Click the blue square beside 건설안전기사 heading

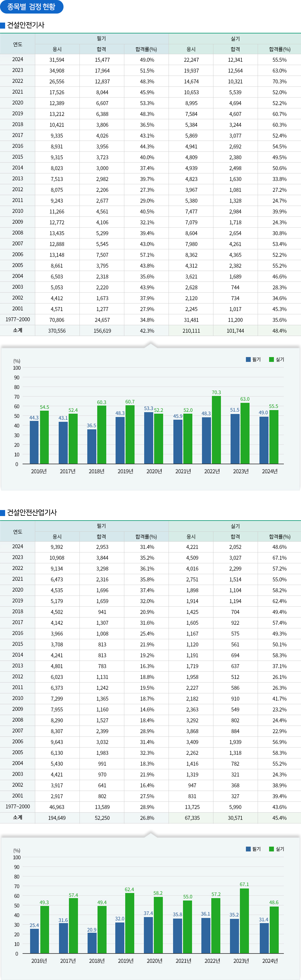pos(3,26)
